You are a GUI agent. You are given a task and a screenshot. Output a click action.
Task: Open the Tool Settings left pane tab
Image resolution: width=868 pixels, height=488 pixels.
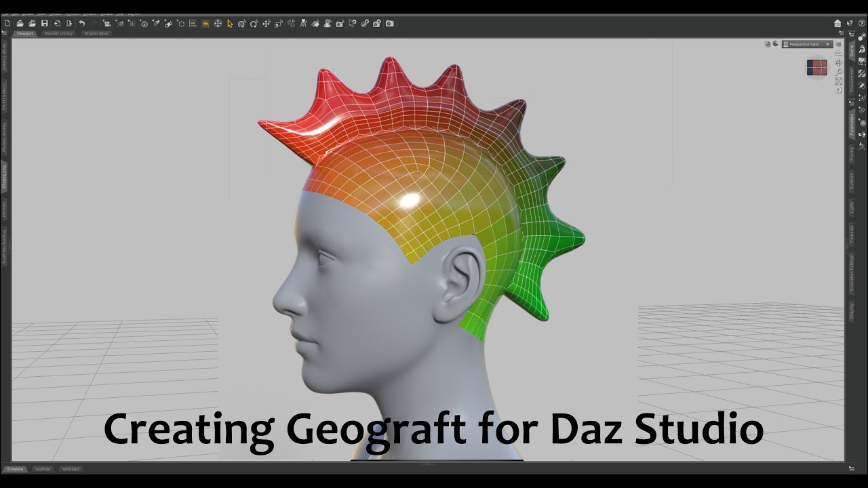click(x=4, y=176)
